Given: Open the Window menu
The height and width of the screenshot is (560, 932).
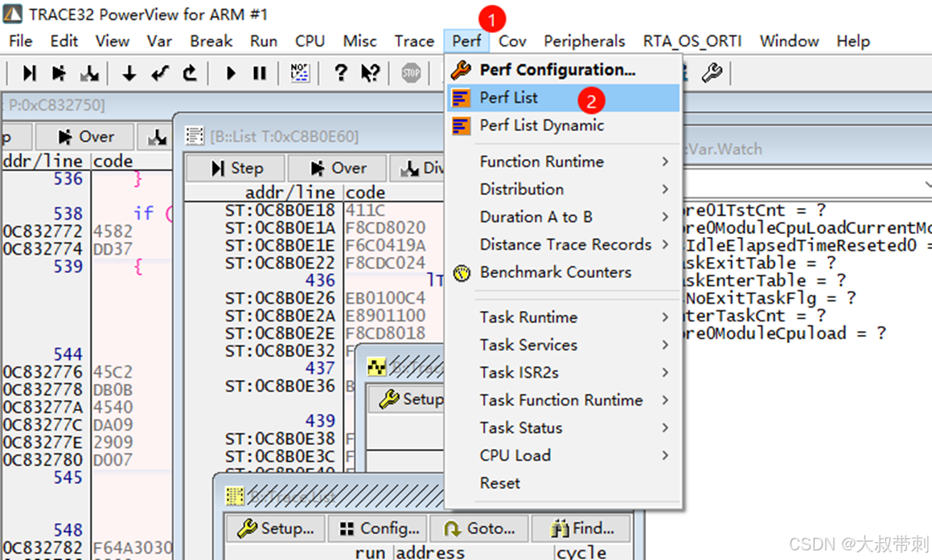Looking at the screenshot, I should click(790, 41).
